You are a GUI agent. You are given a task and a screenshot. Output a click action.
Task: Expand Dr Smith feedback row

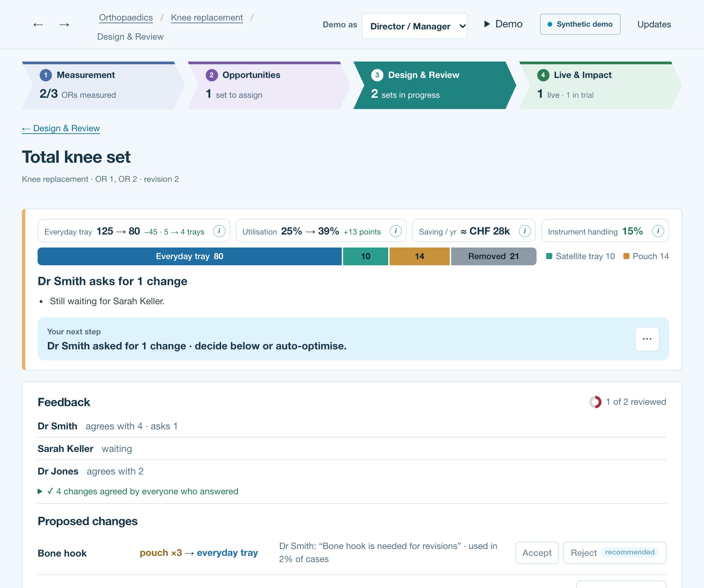[352, 426]
